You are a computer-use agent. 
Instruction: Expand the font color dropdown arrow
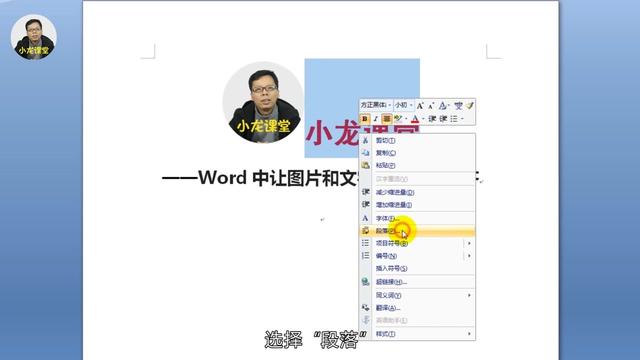point(423,119)
